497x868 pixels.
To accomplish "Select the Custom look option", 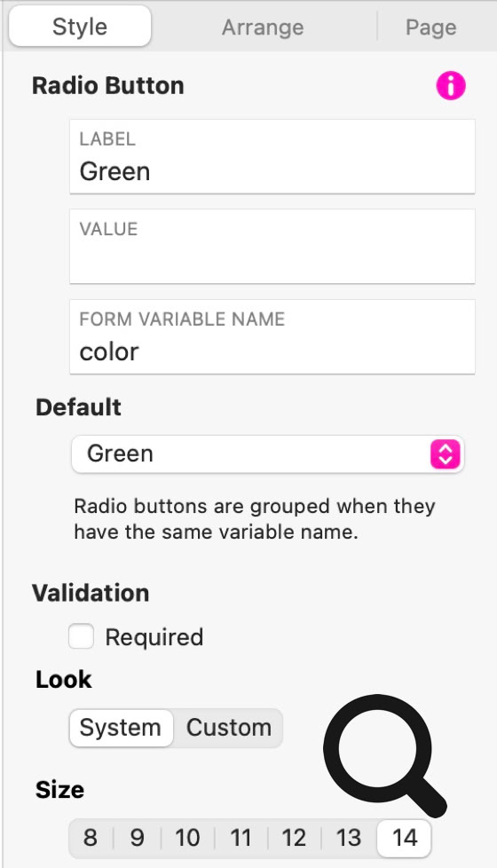I will point(229,728).
